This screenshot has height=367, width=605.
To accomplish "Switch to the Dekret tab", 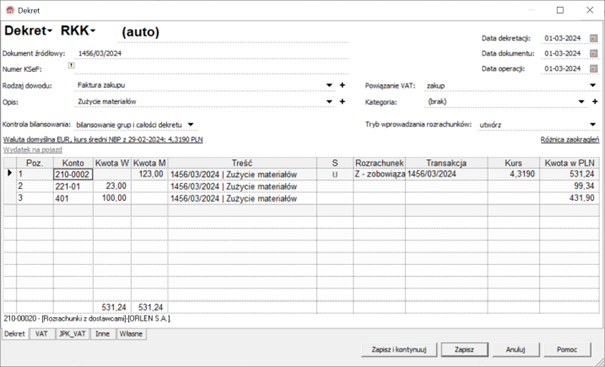I will coord(15,334).
